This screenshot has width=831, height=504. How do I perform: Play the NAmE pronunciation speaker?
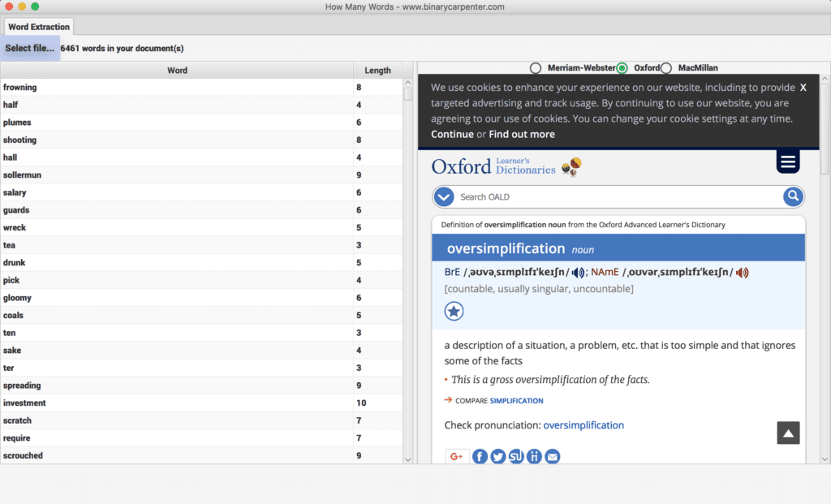click(x=742, y=273)
